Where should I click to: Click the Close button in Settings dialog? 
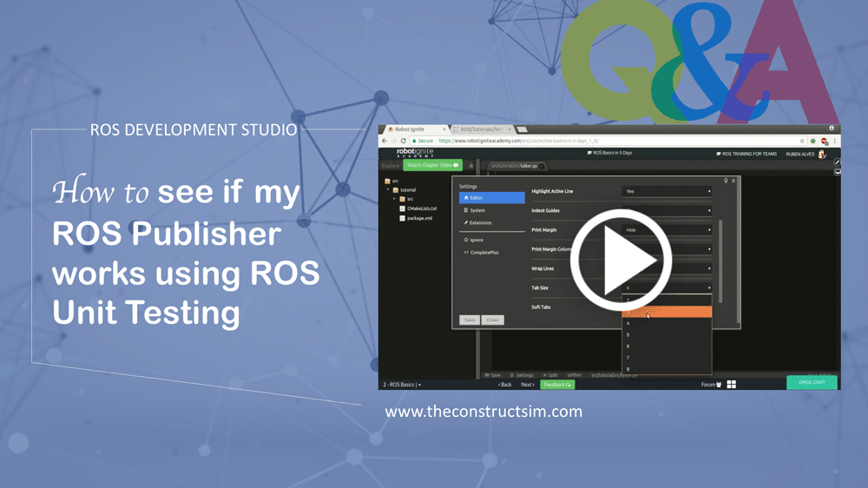pyautogui.click(x=493, y=320)
